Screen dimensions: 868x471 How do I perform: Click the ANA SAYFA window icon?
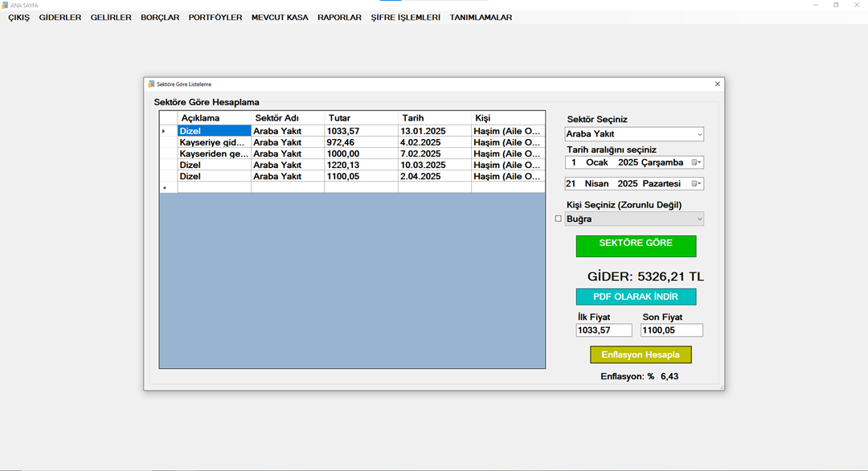click(x=5, y=5)
